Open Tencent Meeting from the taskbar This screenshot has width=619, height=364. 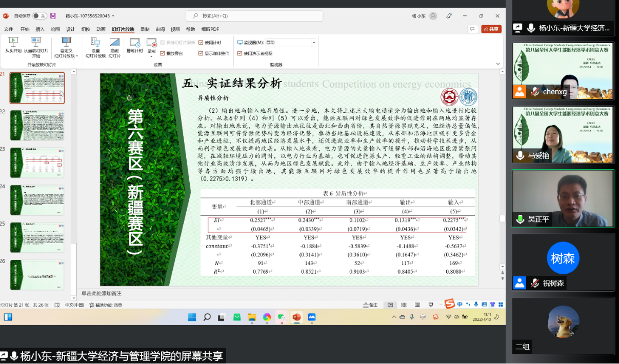311,317
